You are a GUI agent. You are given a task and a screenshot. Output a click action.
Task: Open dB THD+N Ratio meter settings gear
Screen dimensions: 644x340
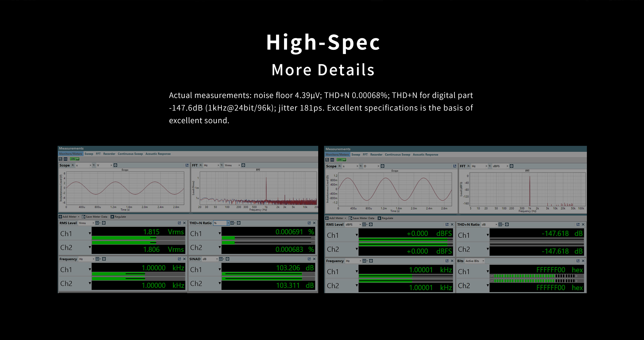[507, 224]
